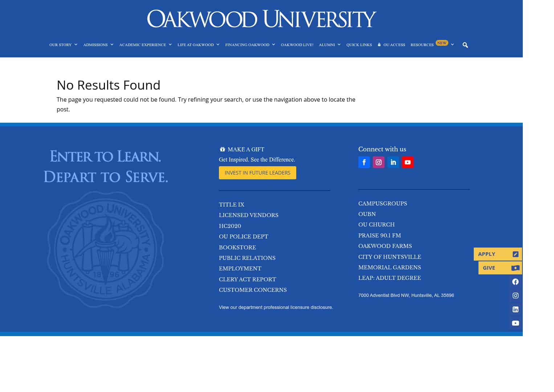Open the Praise 90.1 FM link

click(379, 236)
